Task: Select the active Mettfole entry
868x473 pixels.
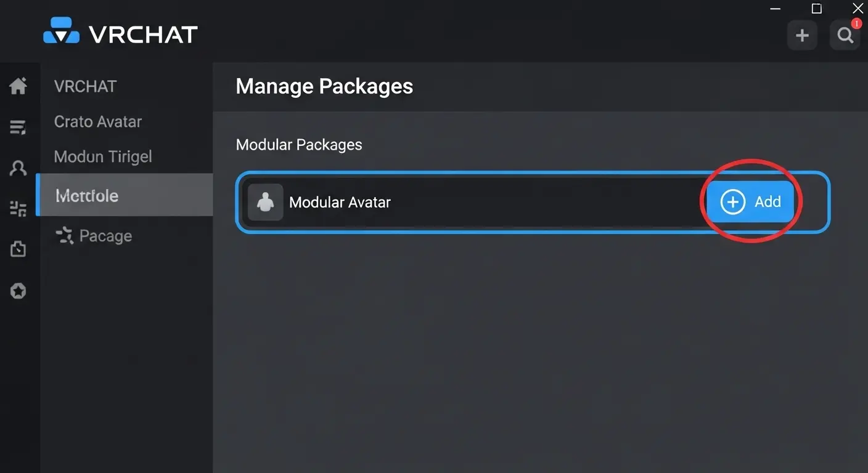Action: tap(87, 195)
